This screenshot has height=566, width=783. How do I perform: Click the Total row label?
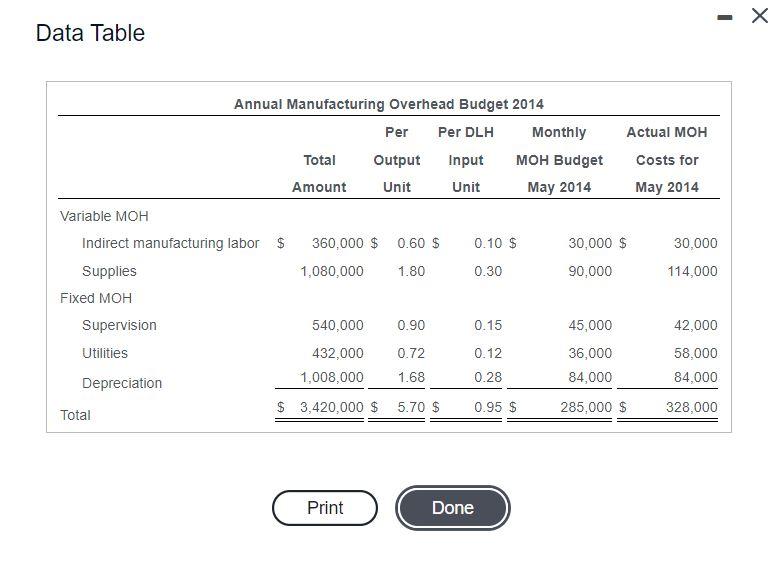75,415
